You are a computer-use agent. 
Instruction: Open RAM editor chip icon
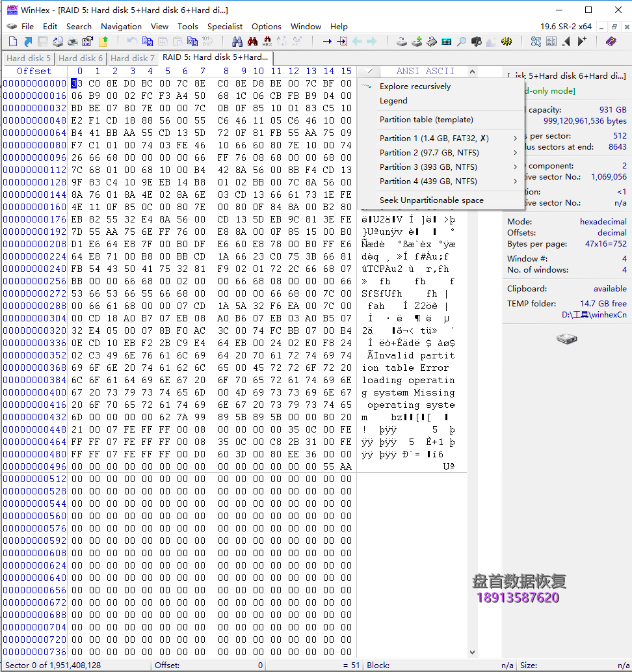pyautogui.click(x=432, y=42)
